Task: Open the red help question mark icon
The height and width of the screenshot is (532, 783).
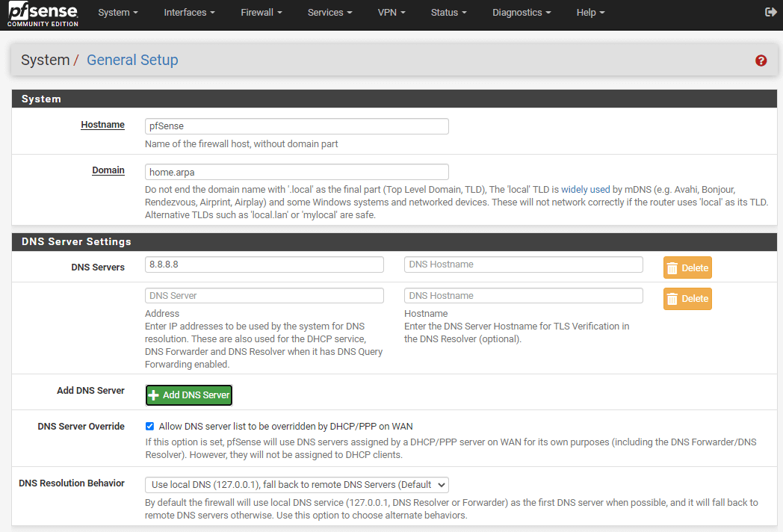Action: pos(761,61)
